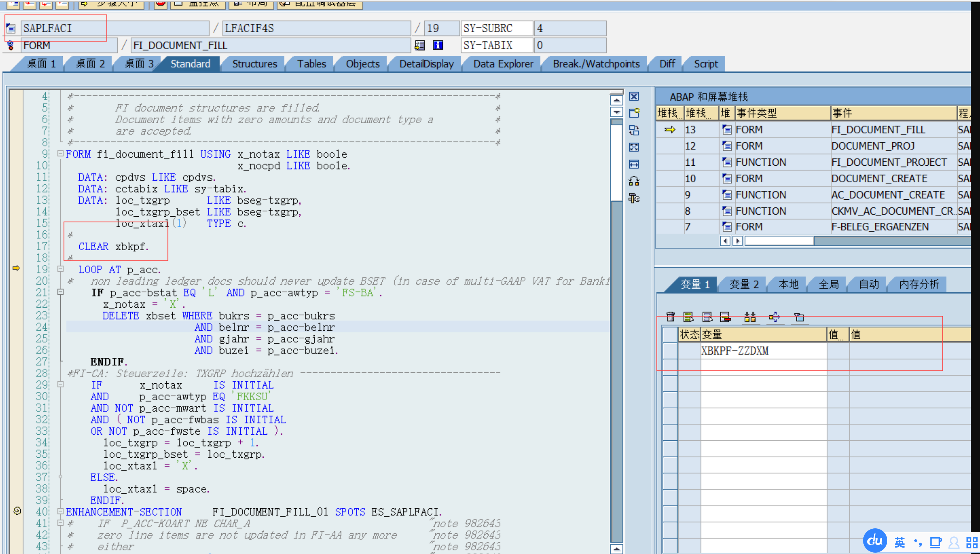Click the two down-arrows boxes icon in variables toolbar
The width and height of the screenshot is (980, 554).
[x=750, y=317]
